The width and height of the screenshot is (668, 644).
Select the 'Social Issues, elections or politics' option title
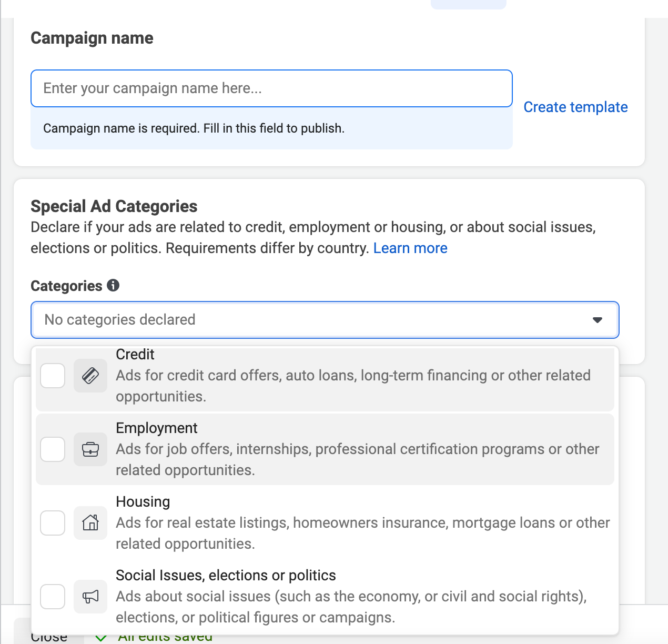(x=226, y=576)
